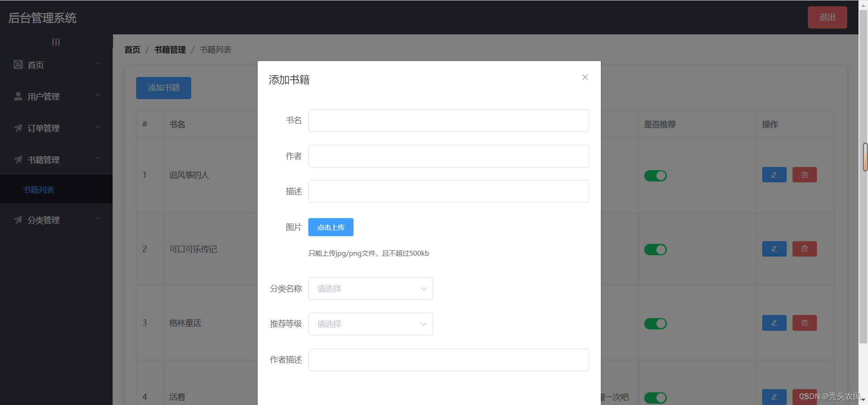Open 首页 sidebar menu item
Screen dimensions: 868x405
[56, 65]
